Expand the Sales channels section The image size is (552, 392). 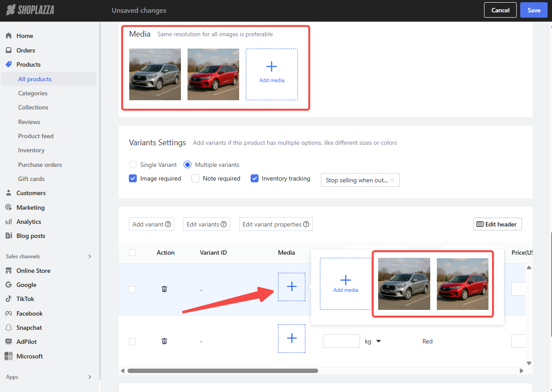(90, 256)
